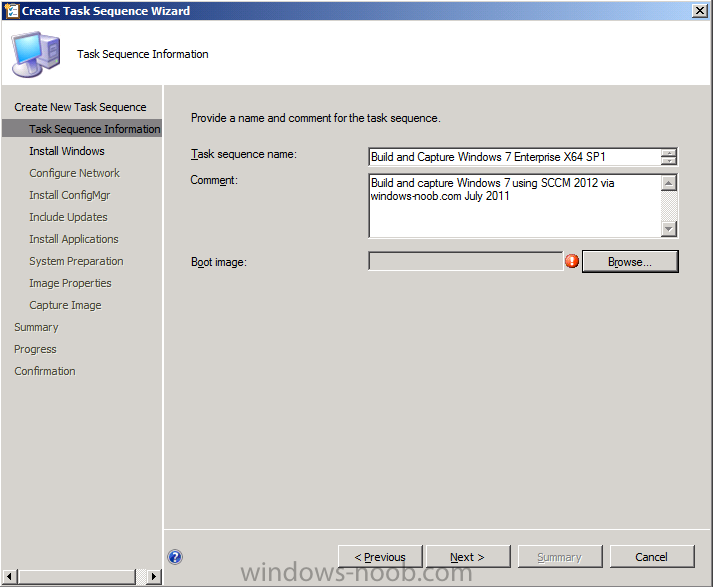The width and height of the screenshot is (713, 587).
Task: Click left arrow of navigation pane scrollbar
Action: [9, 577]
